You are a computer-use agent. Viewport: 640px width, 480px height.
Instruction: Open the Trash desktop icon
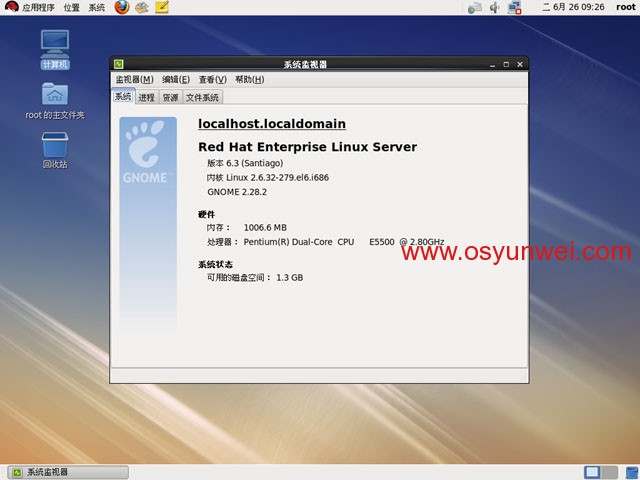[x=55, y=145]
